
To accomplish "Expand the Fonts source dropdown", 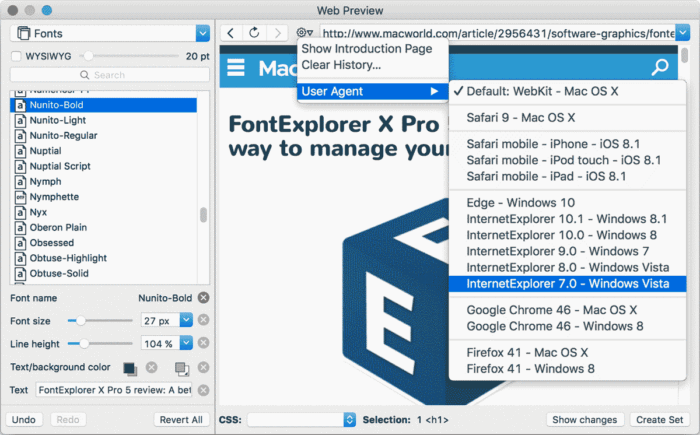I will (x=203, y=33).
